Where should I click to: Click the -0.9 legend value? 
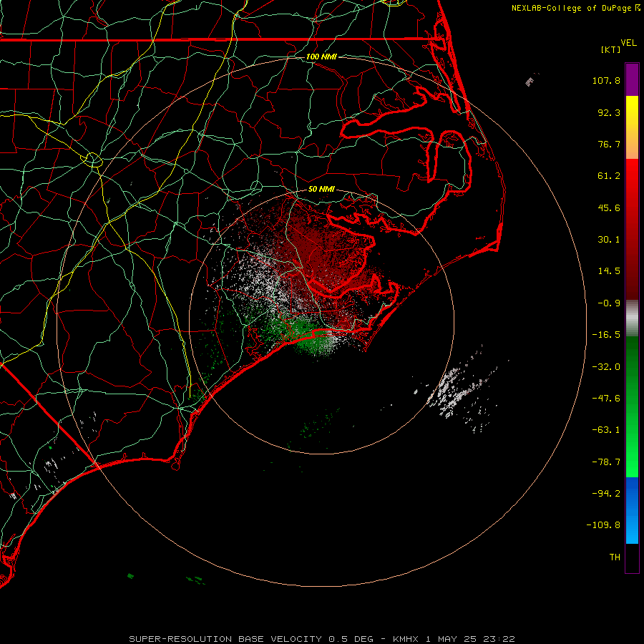coord(609,303)
